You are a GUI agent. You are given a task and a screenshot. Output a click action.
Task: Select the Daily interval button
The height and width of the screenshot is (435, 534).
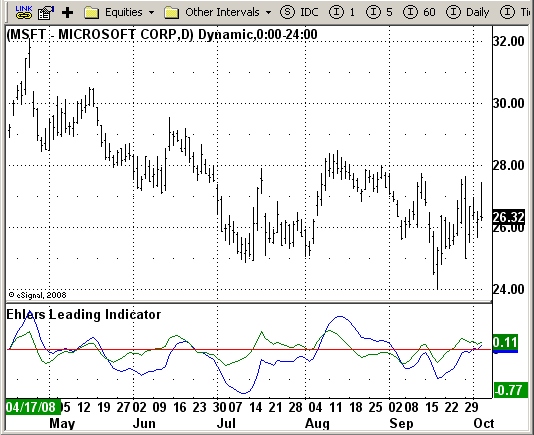point(468,13)
